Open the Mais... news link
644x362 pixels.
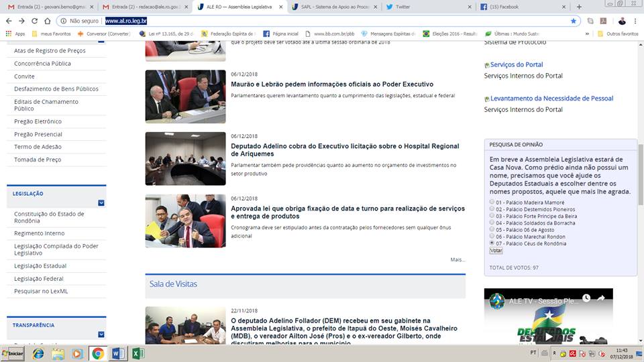coord(458,259)
